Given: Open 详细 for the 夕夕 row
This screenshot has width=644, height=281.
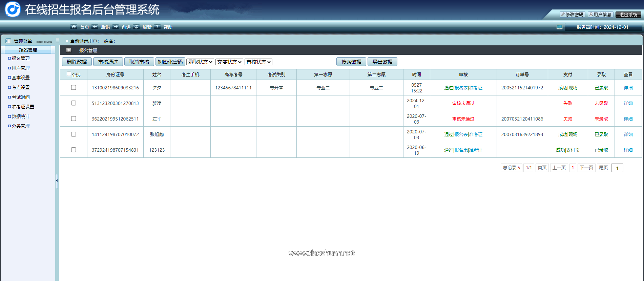Looking at the screenshot, I should [628, 88].
